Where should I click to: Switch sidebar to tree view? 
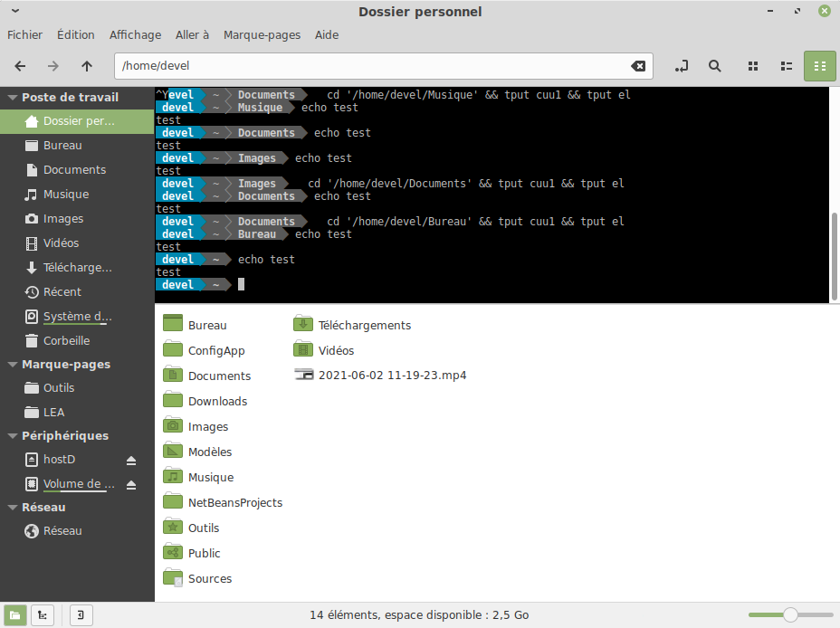43,615
